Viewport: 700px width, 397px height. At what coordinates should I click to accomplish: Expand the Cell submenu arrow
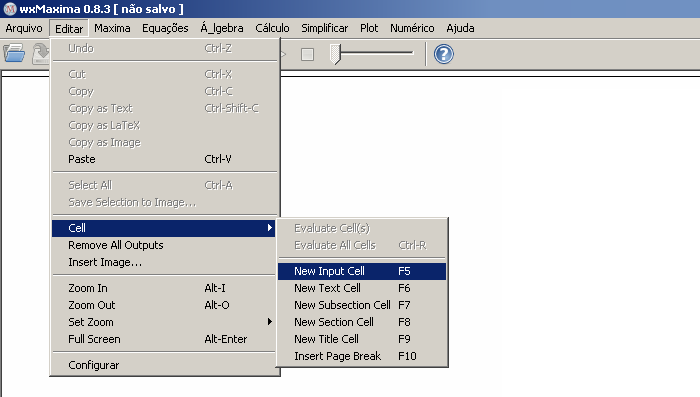coord(270,228)
